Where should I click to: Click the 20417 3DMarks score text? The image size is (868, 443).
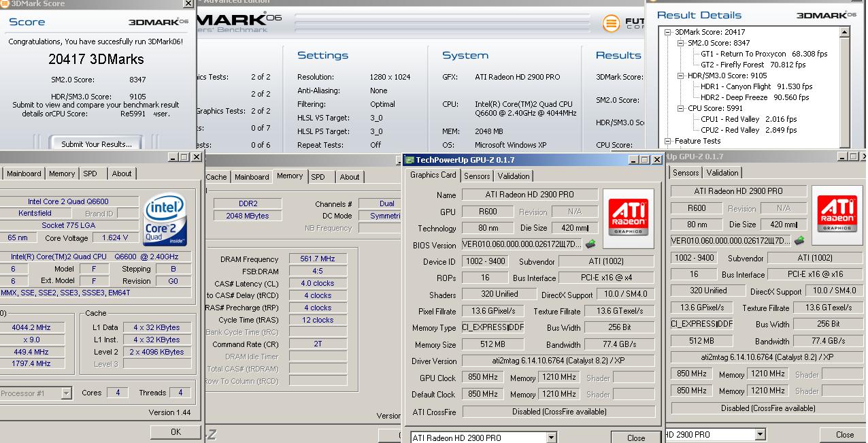96,59
